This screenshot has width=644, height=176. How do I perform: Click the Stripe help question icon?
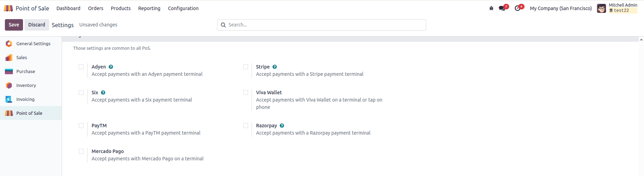[x=275, y=67]
